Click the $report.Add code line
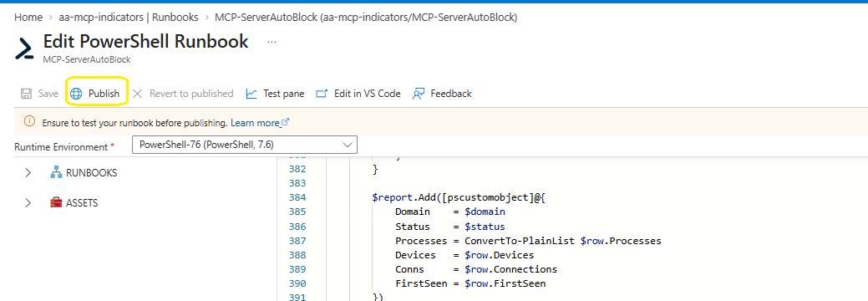This screenshot has height=301, width=868. 459,197
